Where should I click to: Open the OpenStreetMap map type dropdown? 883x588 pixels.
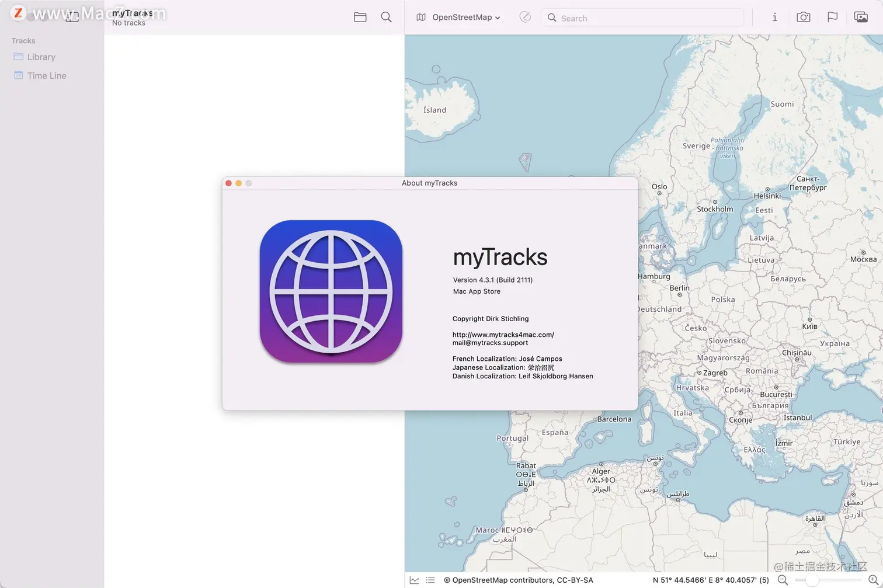pos(466,18)
